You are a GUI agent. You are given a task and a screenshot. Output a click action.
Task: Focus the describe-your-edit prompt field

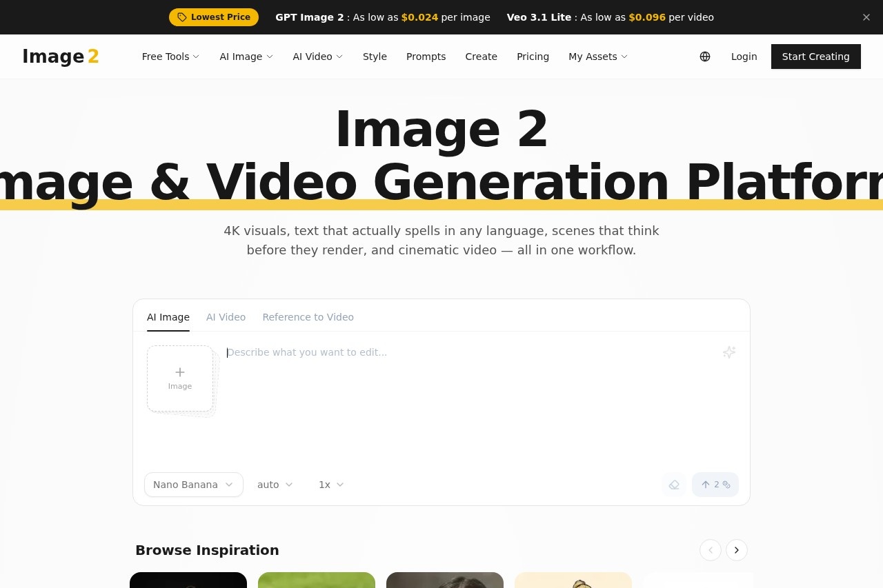pos(469,400)
